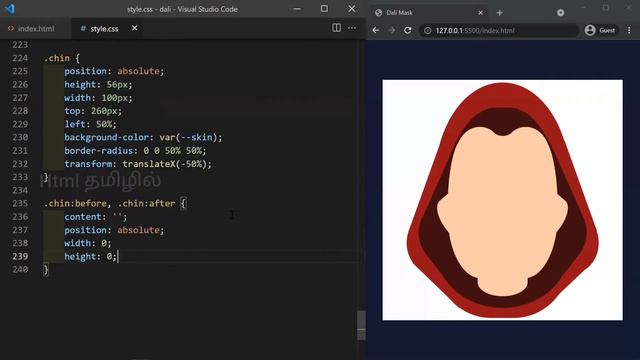The image size is (640, 360).
Task: Open the browser three-dot menu
Action: pos(629,30)
